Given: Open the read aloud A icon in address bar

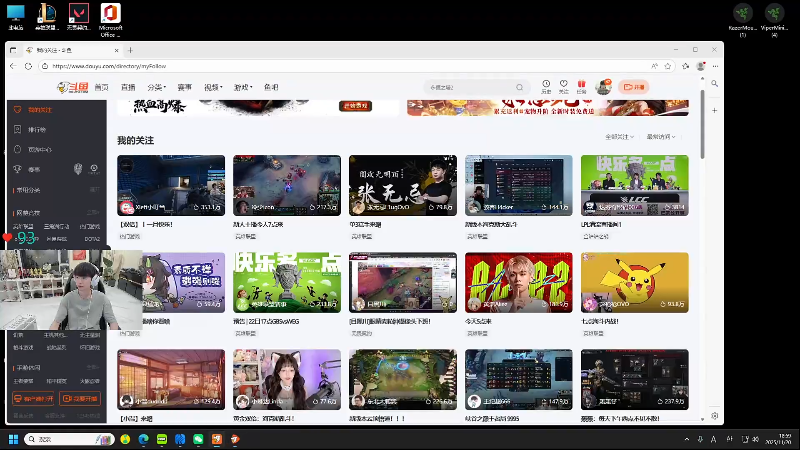Looking at the screenshot, I should pyautogui.click(x=655, y=66).
